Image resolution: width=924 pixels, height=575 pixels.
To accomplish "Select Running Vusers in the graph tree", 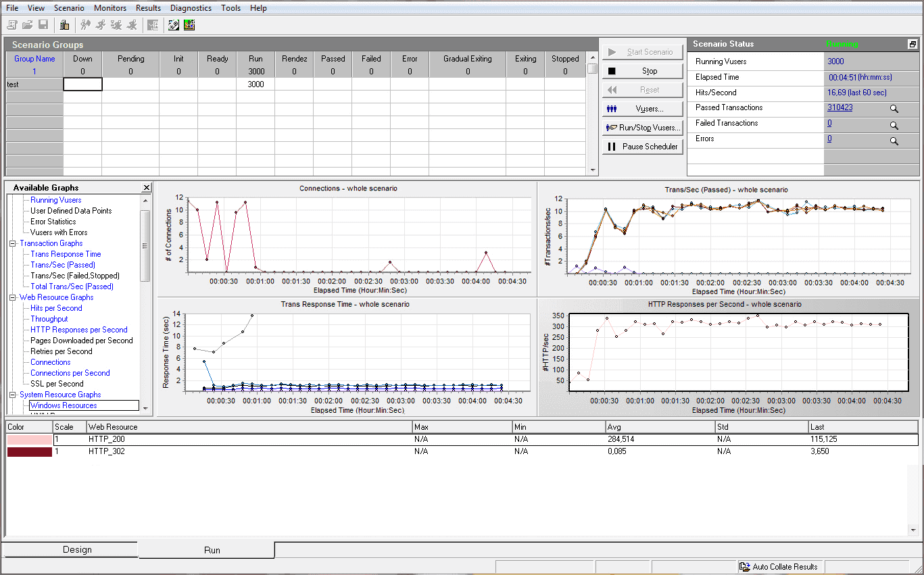I will pyautogui.click(x=55, y=200).
